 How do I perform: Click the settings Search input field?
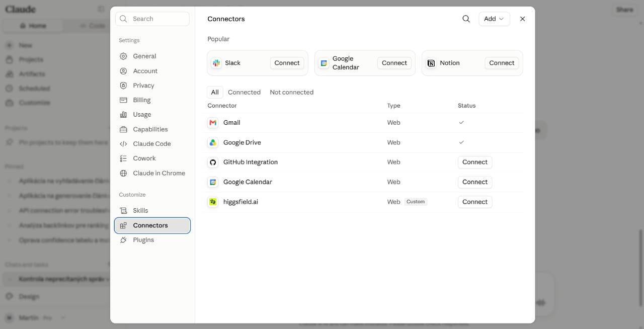[x=152, y=19]
